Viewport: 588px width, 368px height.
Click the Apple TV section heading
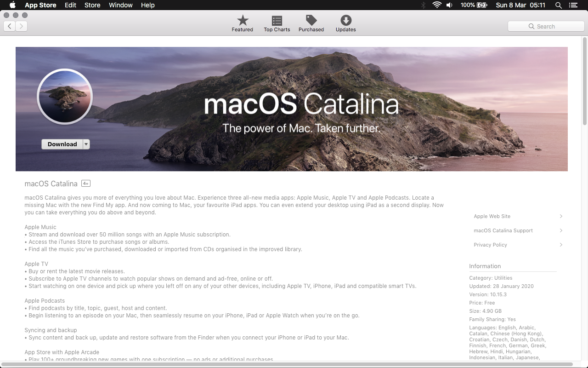click(36, 264)
